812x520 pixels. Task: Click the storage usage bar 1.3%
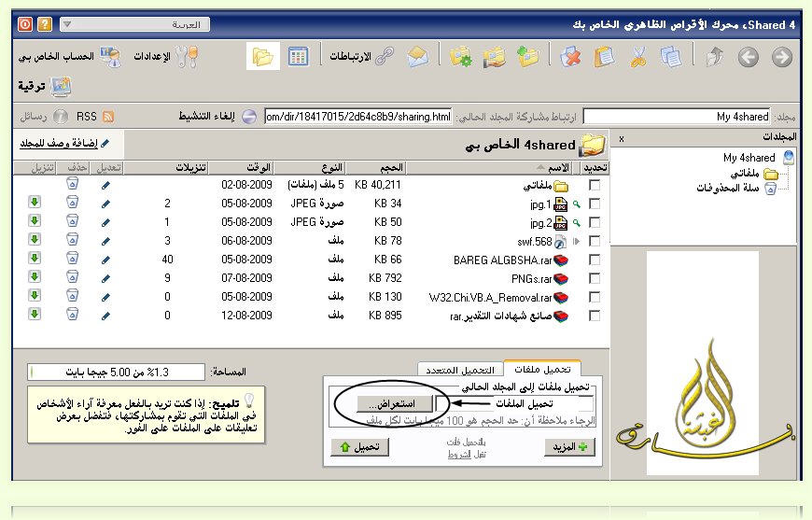click(x=117, y=372)
